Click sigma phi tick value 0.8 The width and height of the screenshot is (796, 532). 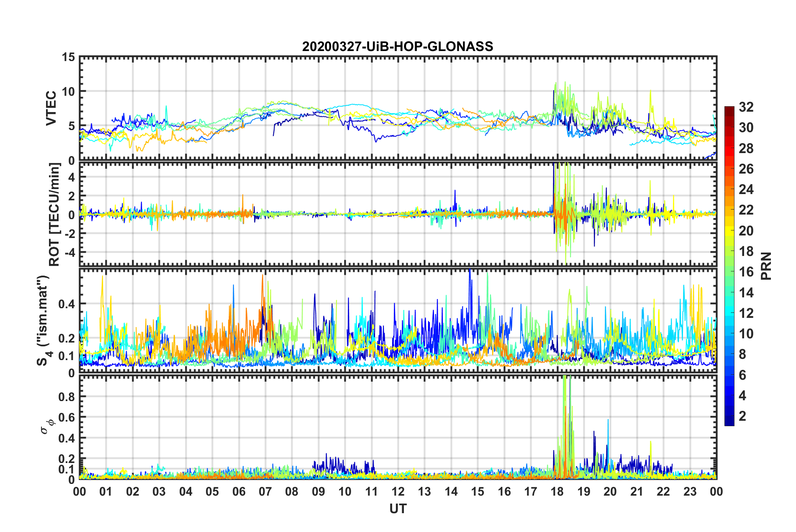(67, 396)
